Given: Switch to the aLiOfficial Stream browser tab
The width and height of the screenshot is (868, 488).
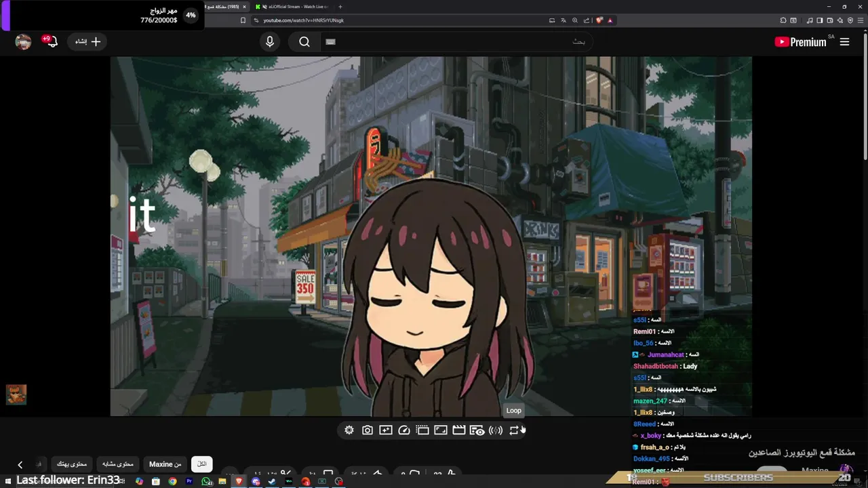Looking at the screenshot, I should click(293, 7).
